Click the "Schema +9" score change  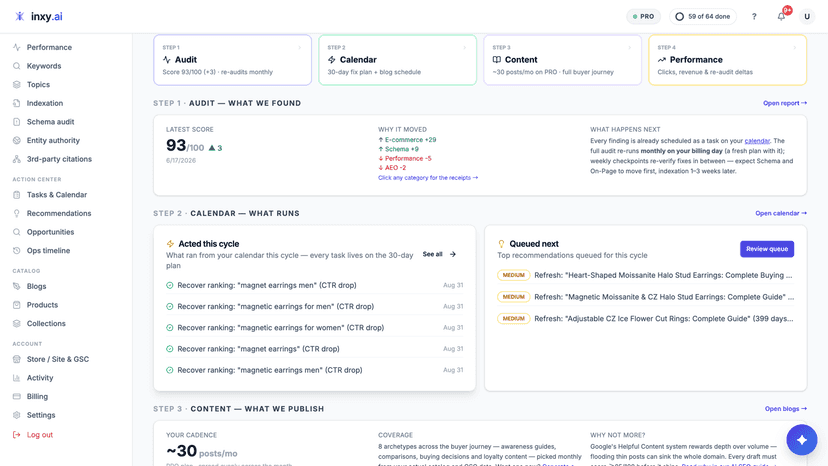point(399,150)
